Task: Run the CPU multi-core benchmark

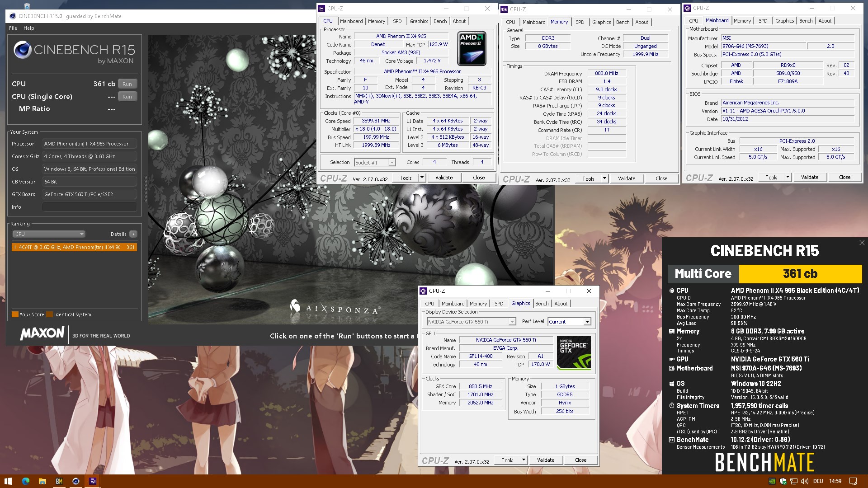Action: (x=127, y=84)
